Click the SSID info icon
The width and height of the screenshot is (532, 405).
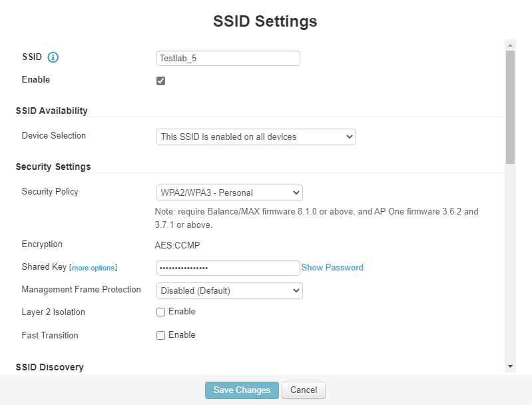pos(53,57)
